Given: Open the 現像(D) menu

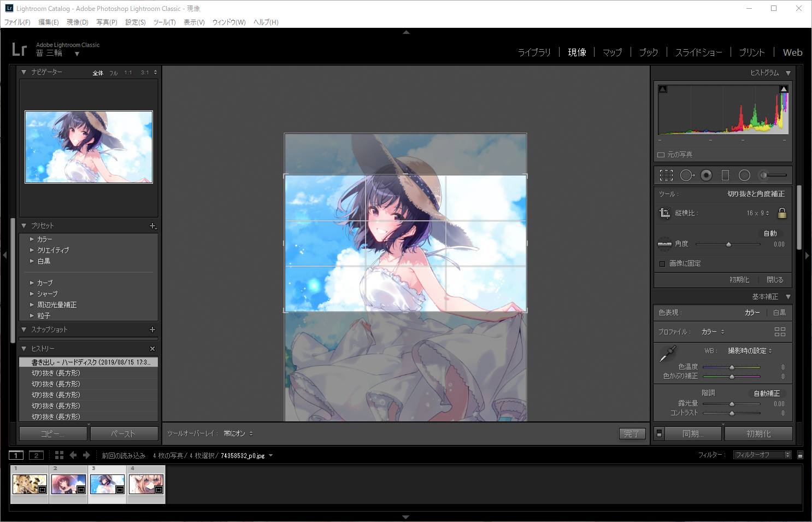Looking at the screenshot, I should coord(78,22).
